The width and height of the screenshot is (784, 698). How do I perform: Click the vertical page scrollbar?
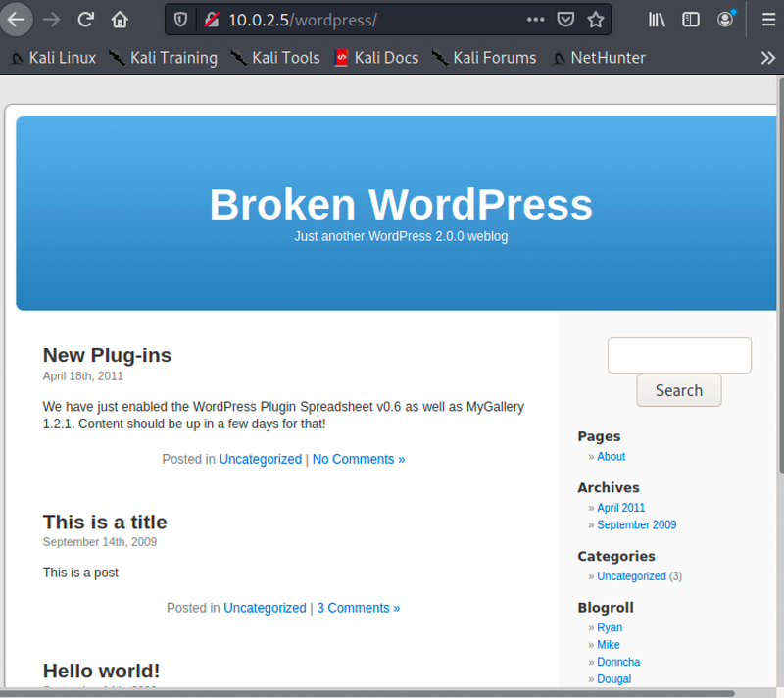[781, 274]
